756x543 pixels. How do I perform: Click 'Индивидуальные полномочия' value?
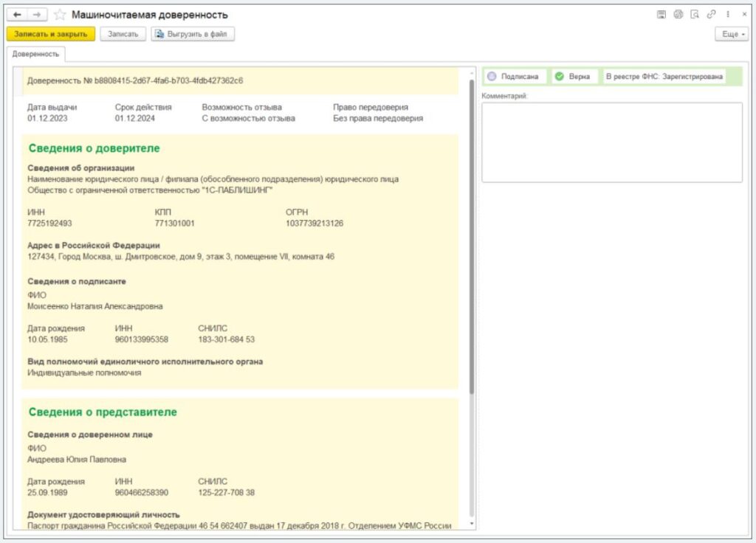[84, 373]
